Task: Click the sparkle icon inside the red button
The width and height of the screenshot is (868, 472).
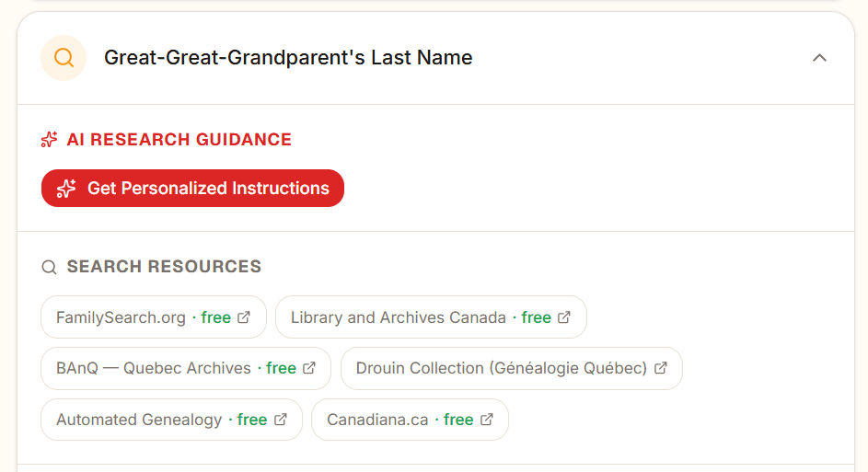Action: point(66,189)
